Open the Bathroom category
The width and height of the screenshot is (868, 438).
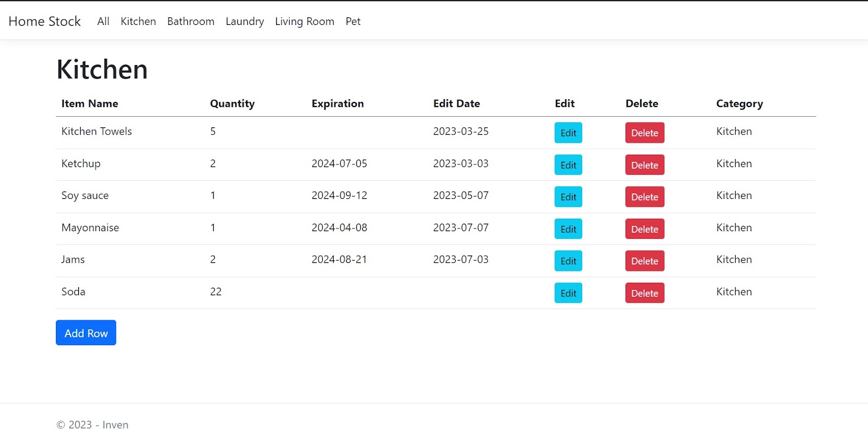191,21
